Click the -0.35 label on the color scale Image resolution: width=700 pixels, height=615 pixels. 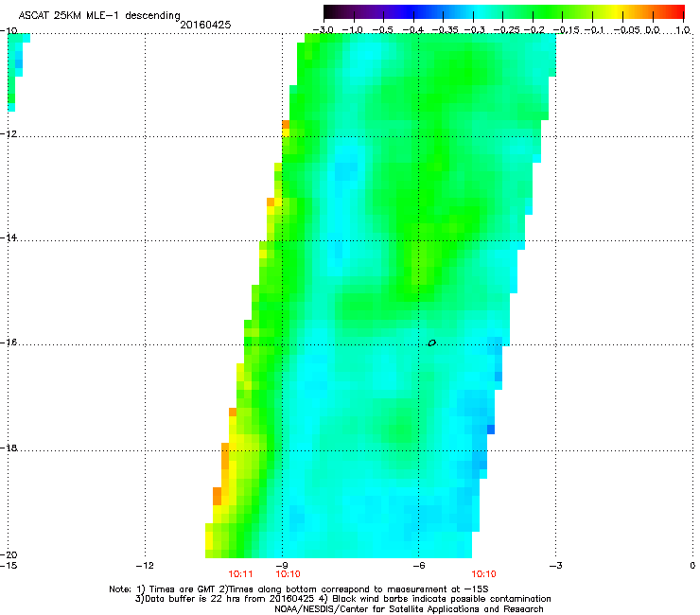[443, 30]
